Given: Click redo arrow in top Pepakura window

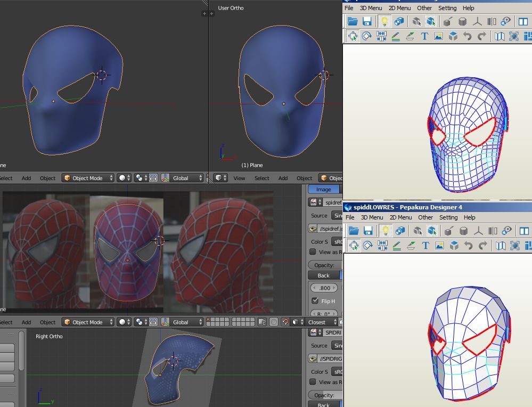Looking at the screenshot, I should (x=481, y=36).
